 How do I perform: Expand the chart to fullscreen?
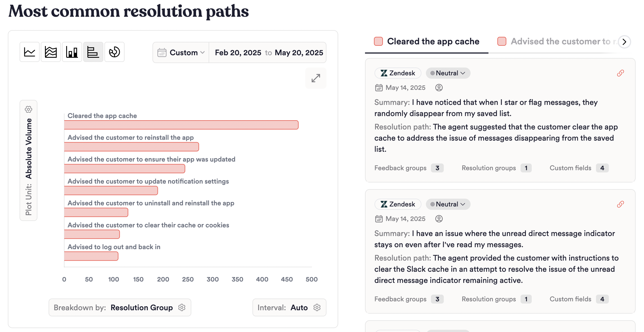[316, 78]
